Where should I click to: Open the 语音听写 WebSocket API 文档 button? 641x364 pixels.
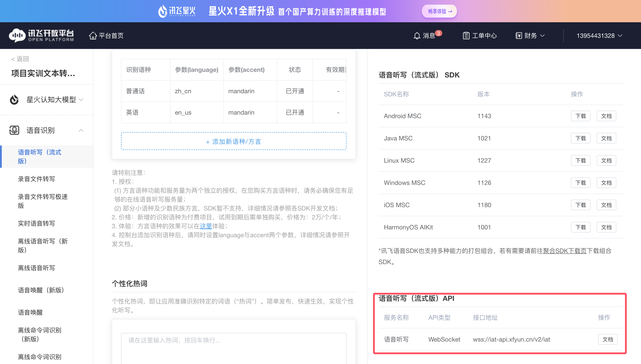coord(607,339)
